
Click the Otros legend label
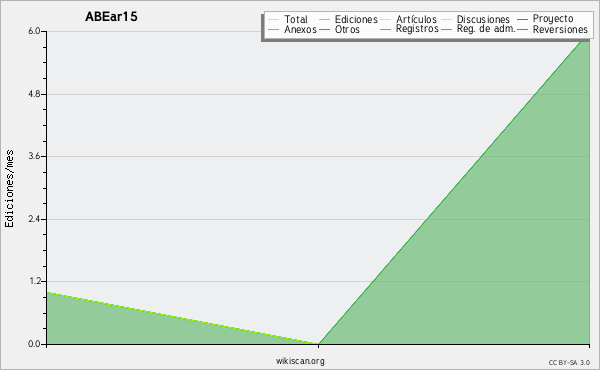pos(347,29)
